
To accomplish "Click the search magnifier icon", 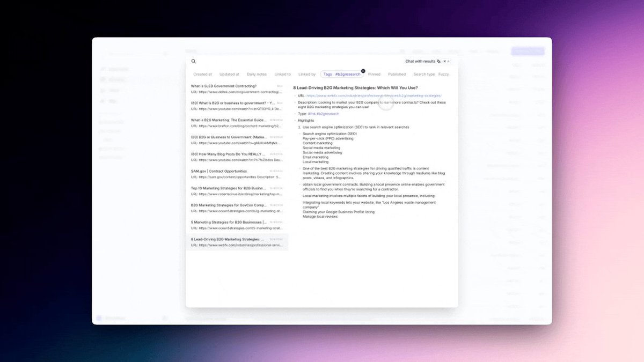I will [194, 61].
